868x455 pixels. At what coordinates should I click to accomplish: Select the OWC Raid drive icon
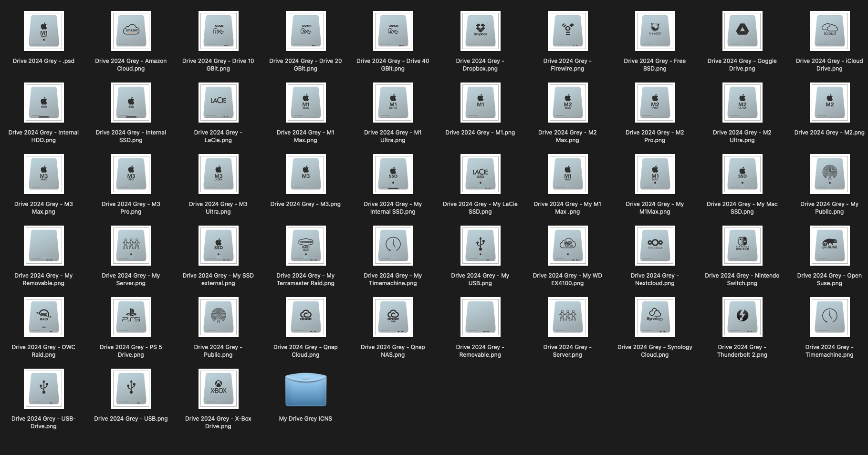(x=43, y=317)
